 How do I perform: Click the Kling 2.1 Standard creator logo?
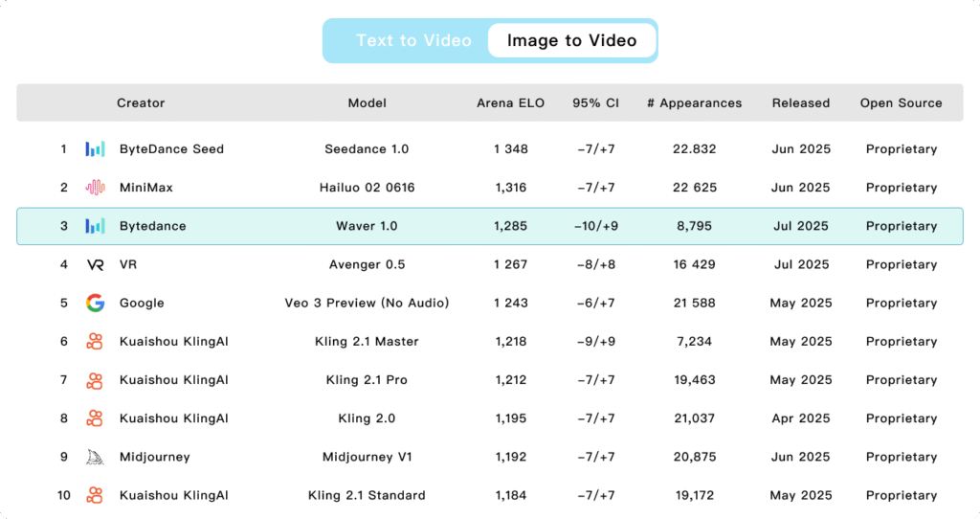click(95, 495)
